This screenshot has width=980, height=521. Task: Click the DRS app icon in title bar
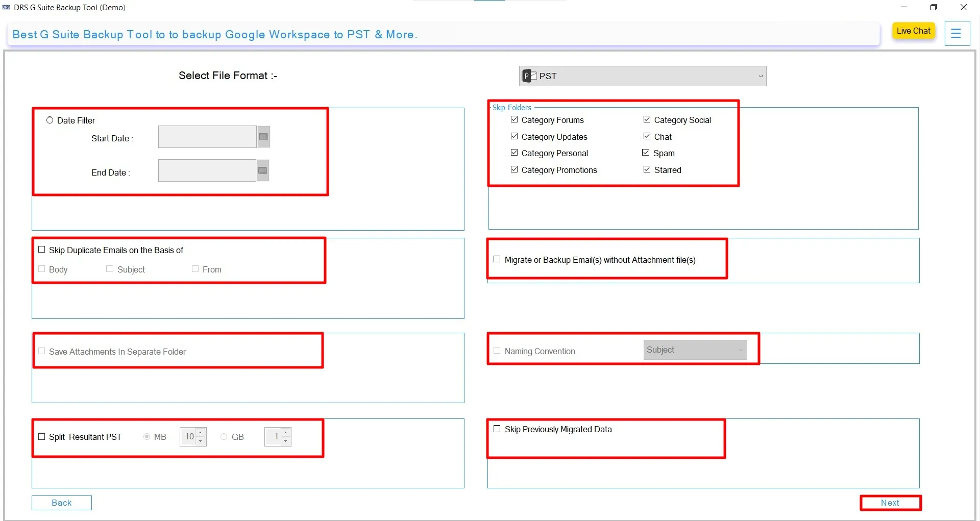7,7
